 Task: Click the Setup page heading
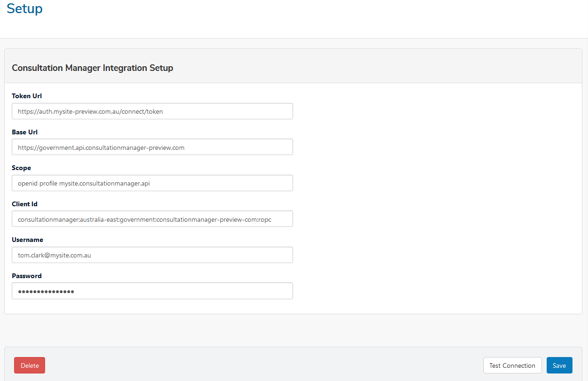coord(24,8)
